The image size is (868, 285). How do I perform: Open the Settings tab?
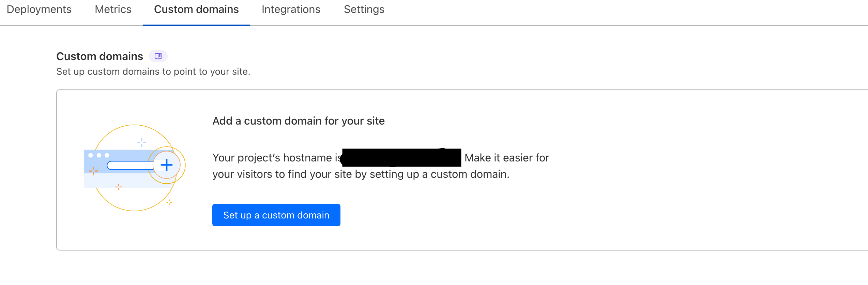(364, 10)
